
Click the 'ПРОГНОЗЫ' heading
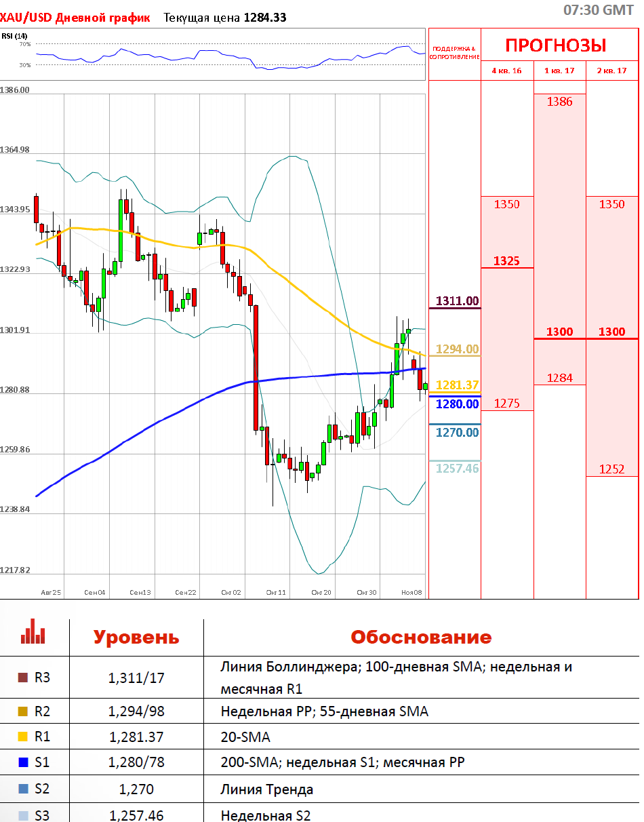tap(556, 45)
